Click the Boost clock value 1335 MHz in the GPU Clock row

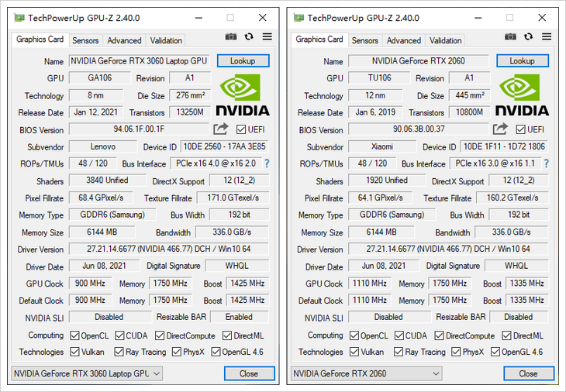click(526, 284)
